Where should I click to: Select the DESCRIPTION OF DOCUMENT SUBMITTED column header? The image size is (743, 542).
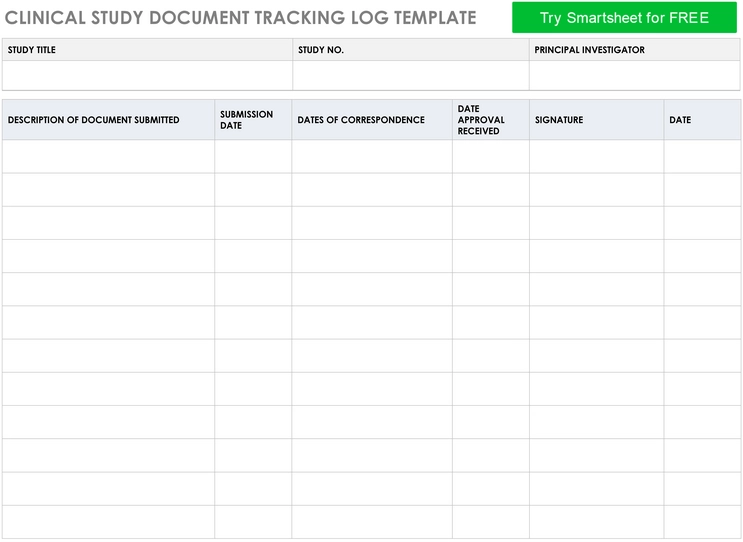109,120
